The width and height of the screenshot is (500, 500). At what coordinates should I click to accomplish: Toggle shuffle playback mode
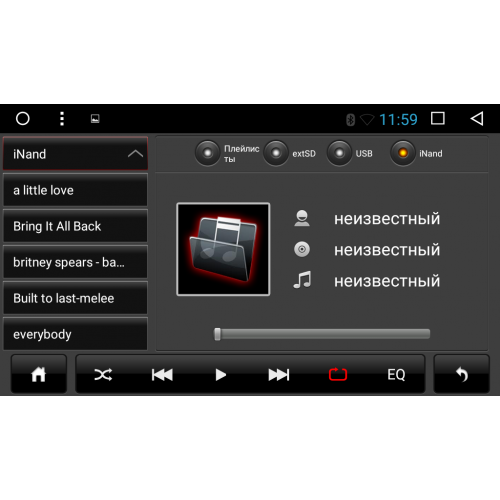point(103,375)
